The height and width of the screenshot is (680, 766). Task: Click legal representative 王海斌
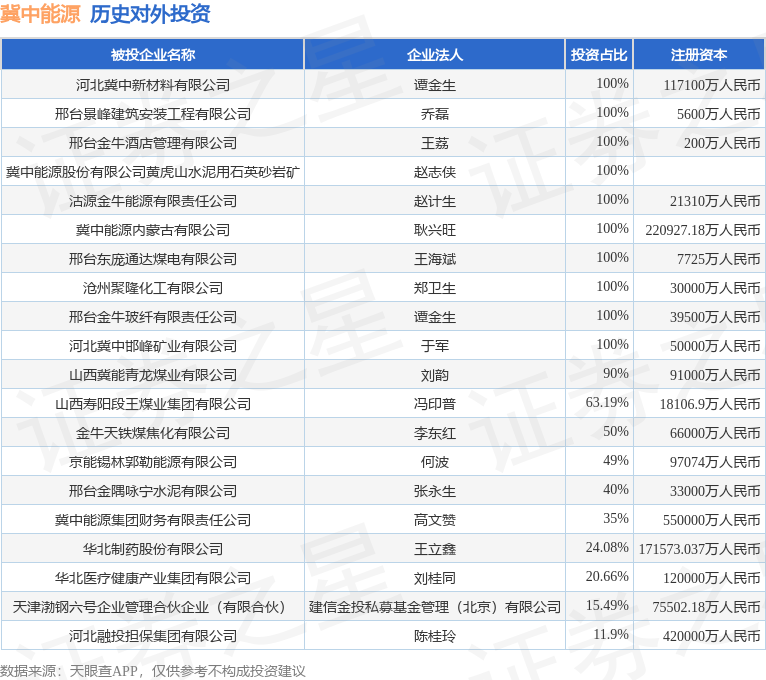(x=434, y=259)
